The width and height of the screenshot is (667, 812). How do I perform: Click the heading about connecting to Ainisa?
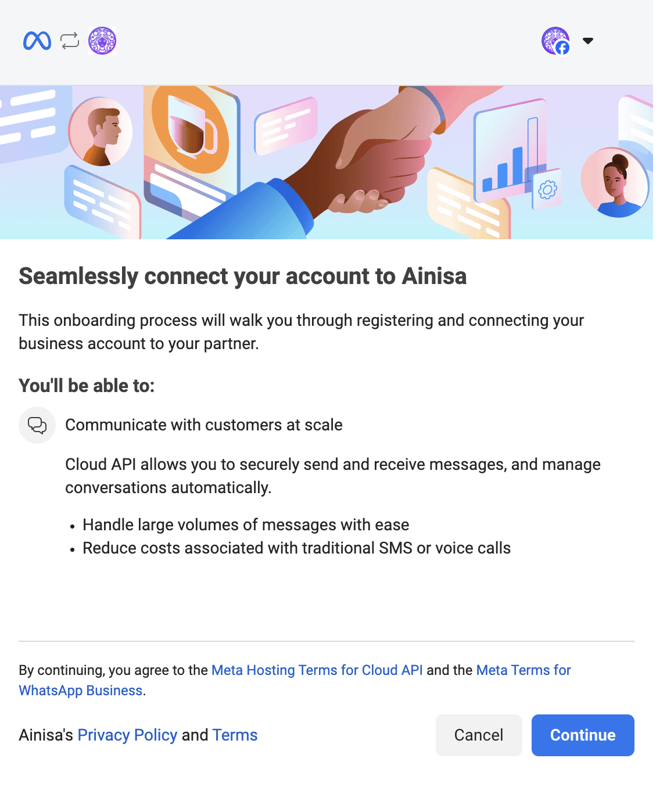pyautogui.click(x=243, y=276)
